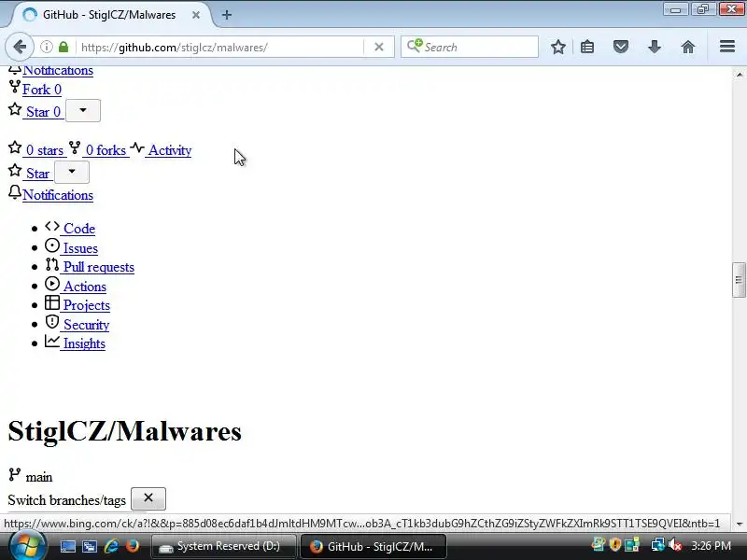Open the Pull requests tab link

point(99,267)
